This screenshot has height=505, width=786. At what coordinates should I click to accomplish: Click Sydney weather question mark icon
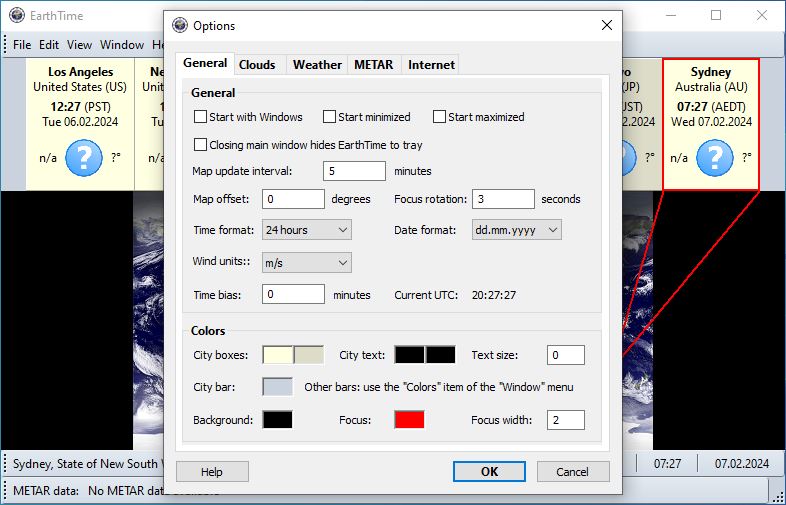pyautogui.click(x=714, y=158)
